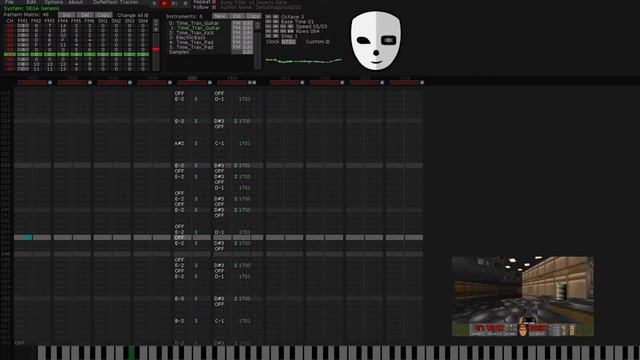The height and width of the screenshot is (360, 640).
Task: Toggle the Change all checkbox
Action: [146, 15]
